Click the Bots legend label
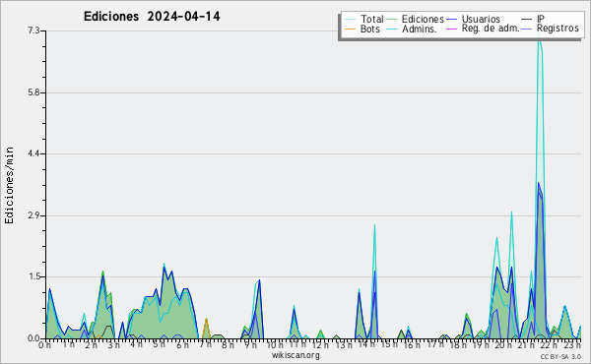Viewport: 591px width, 364px height. tap(370, 29)
